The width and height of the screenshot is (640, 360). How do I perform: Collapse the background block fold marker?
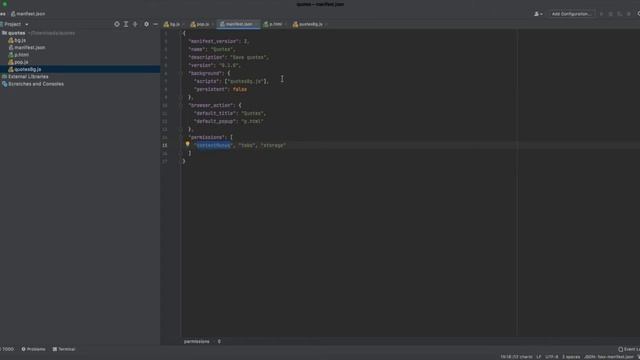pos(180,73)
